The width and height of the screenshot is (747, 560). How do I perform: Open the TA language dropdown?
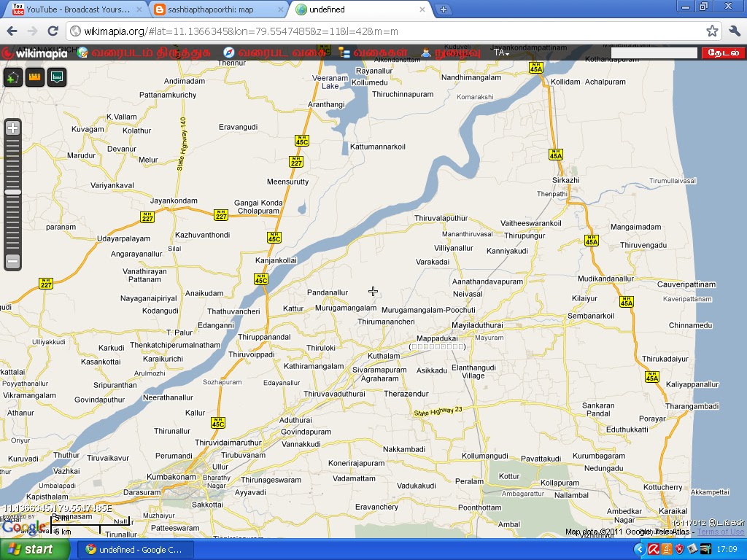point(502,52)
